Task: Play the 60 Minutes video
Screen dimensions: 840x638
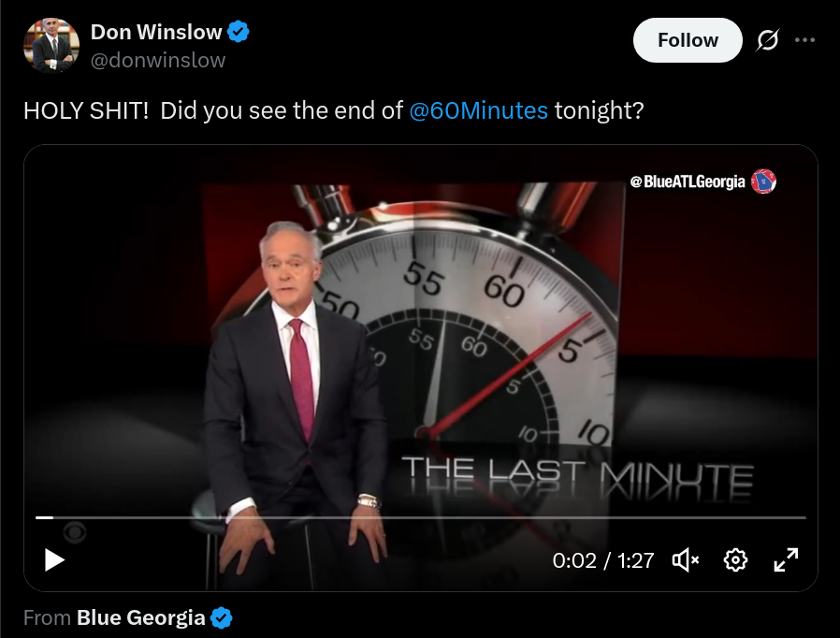Action: pos(54,560)
